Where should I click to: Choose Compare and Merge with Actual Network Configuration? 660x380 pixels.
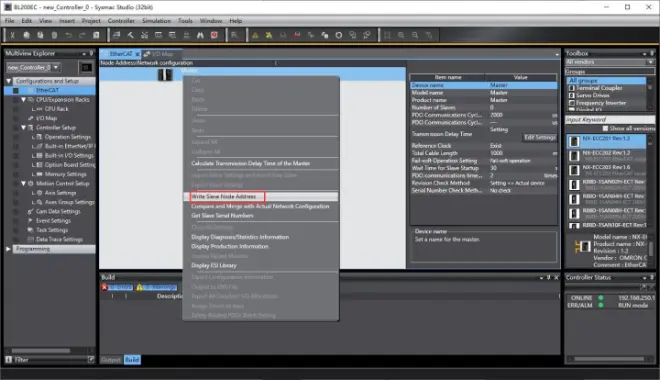(261, 206)
